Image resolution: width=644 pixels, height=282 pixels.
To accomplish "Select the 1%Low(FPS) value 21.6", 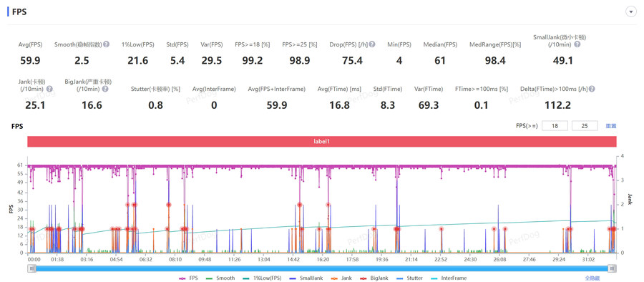I will (x=138, y=61).
